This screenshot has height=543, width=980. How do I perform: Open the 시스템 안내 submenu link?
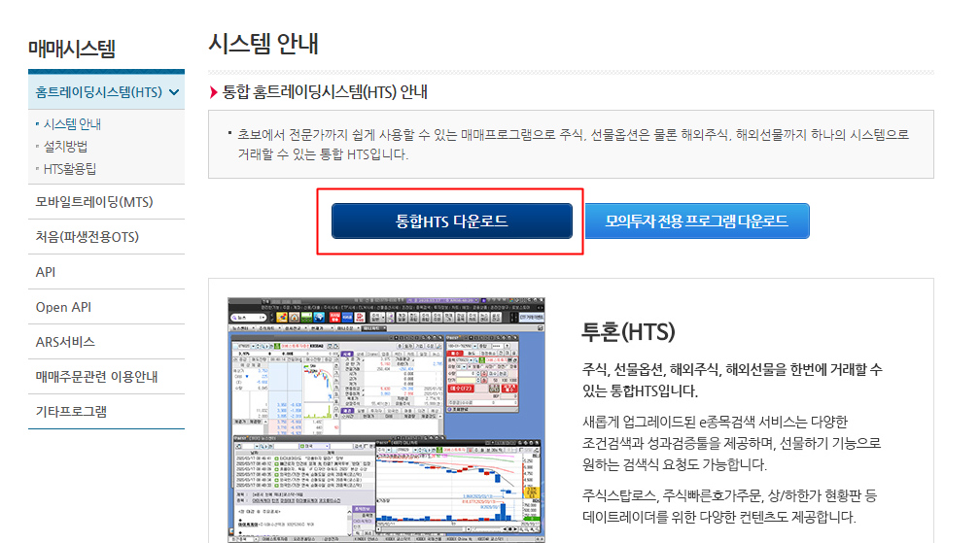72,124
